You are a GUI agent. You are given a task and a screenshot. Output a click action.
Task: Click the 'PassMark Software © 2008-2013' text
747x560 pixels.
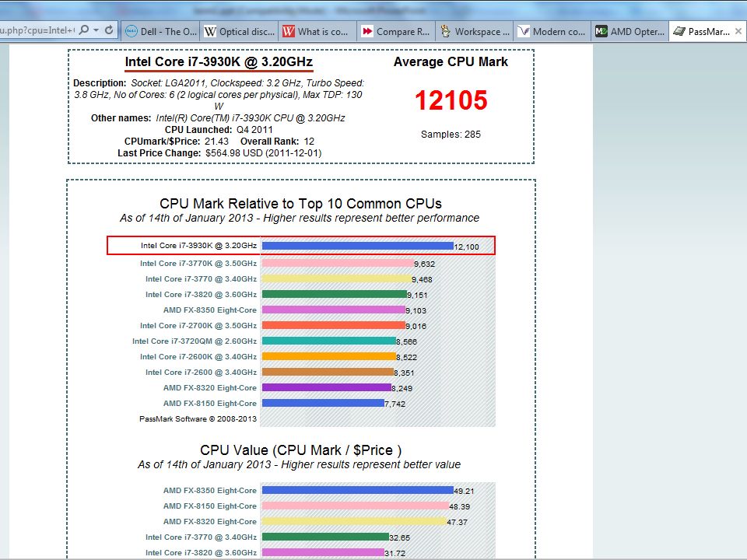click(198, 419)
